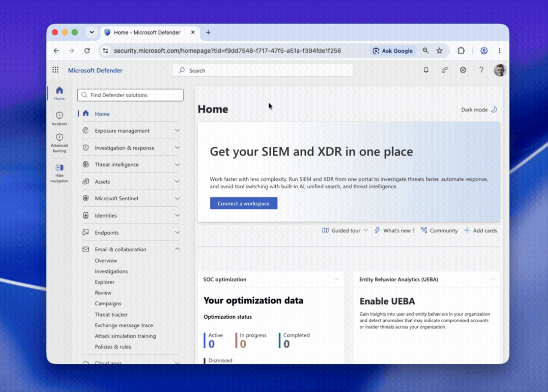Bookmark this page with the star icon
The height and width of the screenshot is (392, 548).
tap(440, 51)
